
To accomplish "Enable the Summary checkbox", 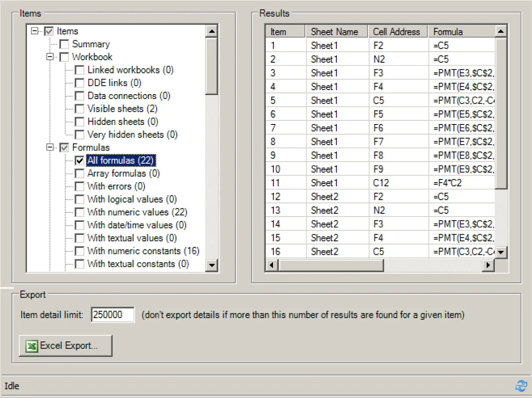I will tap(64, 44).
